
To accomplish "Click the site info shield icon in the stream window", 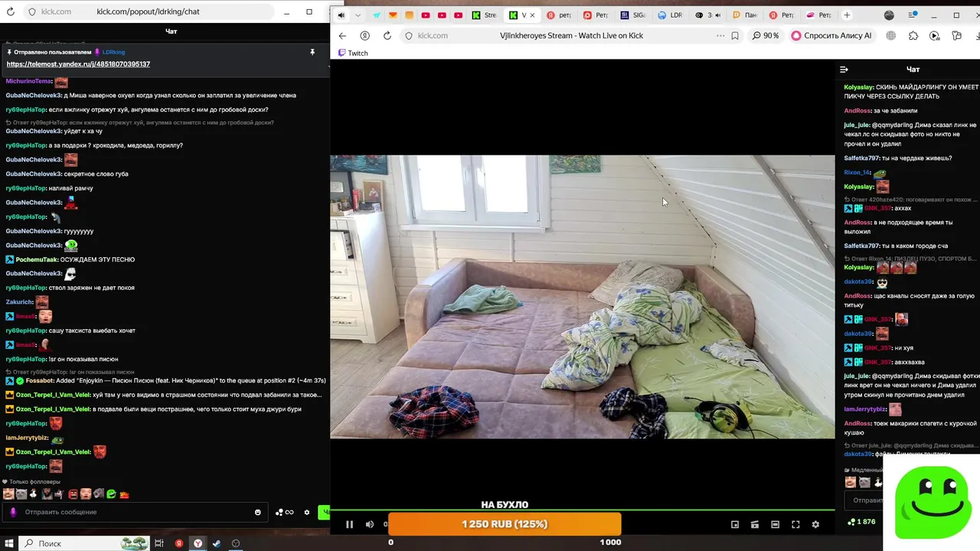I will pos(409,35).
